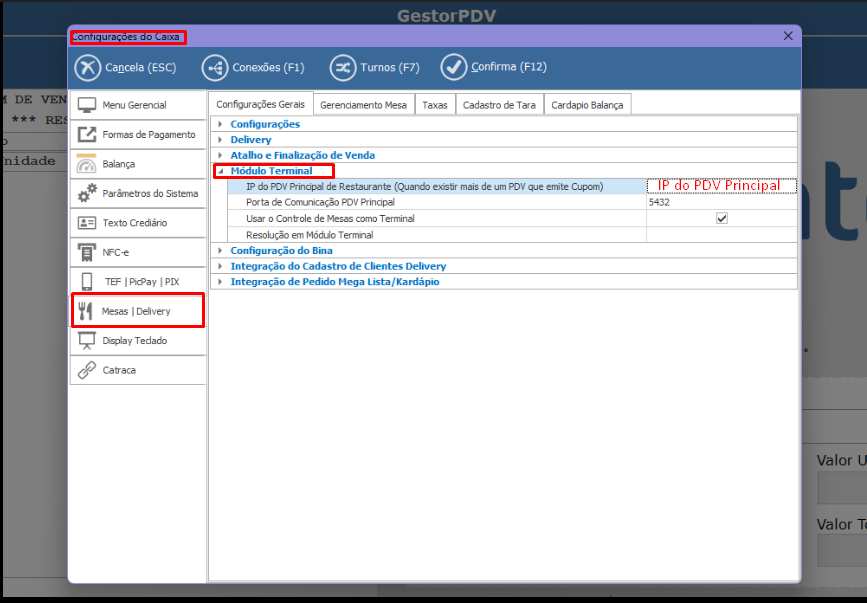Toggle Usar o Controle de Mesas checkbox

point(721,218)
